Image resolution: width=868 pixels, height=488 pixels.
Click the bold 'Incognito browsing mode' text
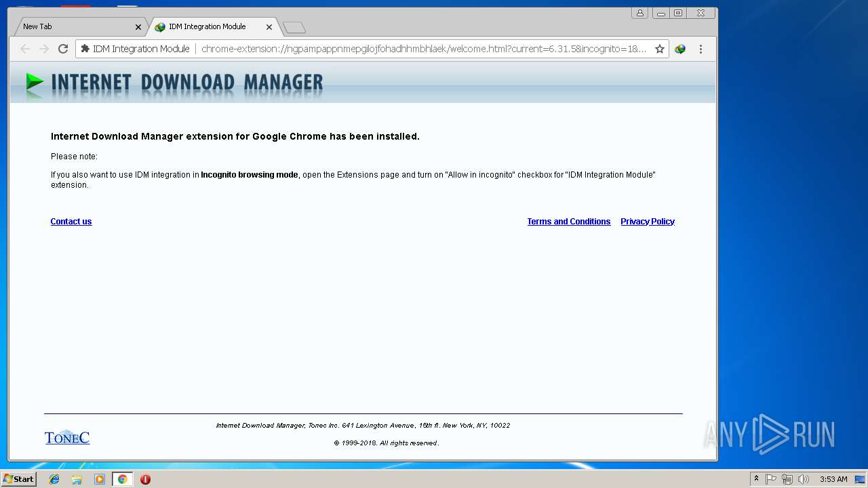250,175
